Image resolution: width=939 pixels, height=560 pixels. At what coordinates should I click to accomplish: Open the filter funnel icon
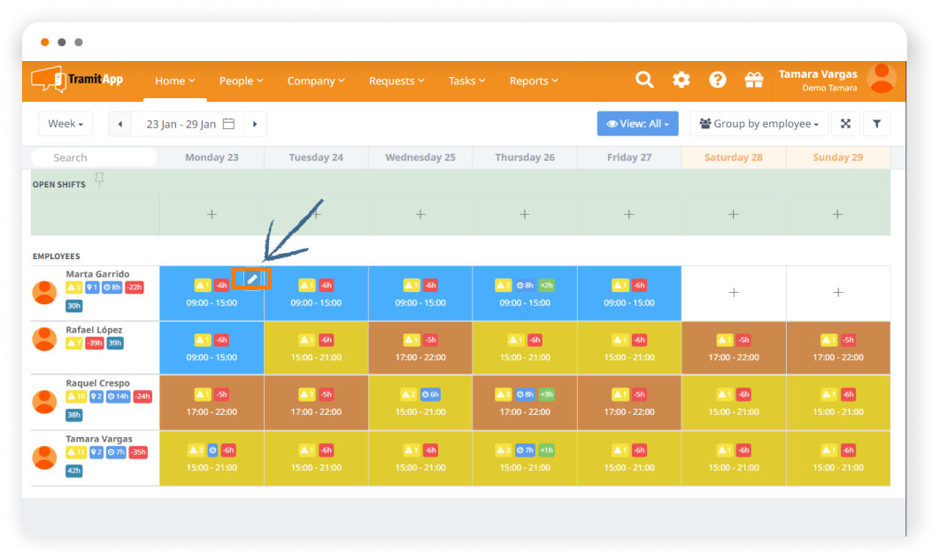(x=876, y=124)
